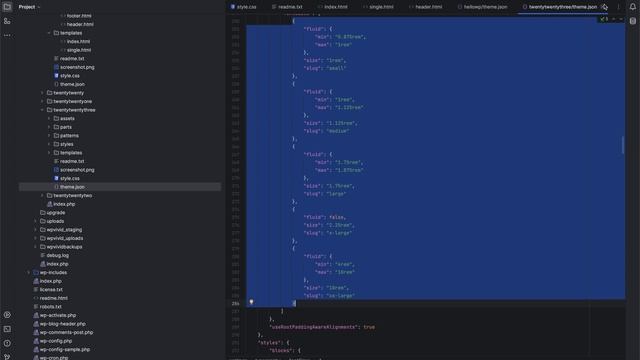The width and height of the screenshot is (640, 360).
Task: Select wp-config.php in the tree
Action: coord(56,341)
